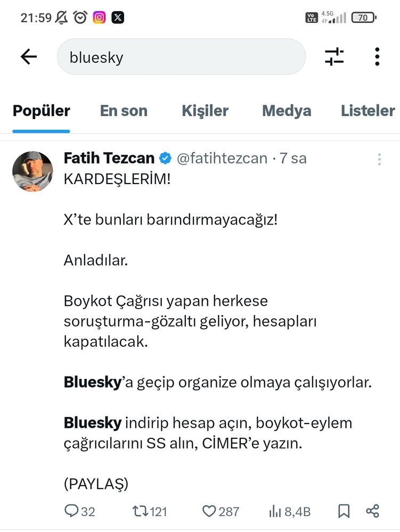Tap the back arrow icon
The height and width of the screenshot is (532, 400).
click(29, 56)
